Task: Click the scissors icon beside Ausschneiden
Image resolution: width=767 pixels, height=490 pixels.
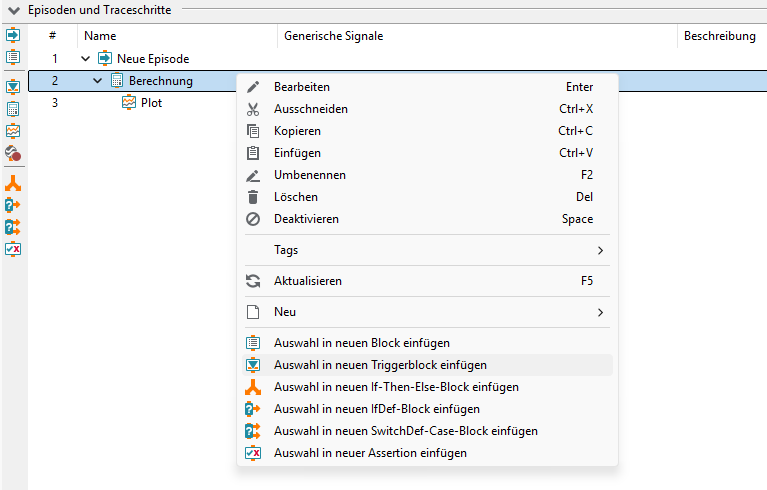Action: tap(253, 109)
